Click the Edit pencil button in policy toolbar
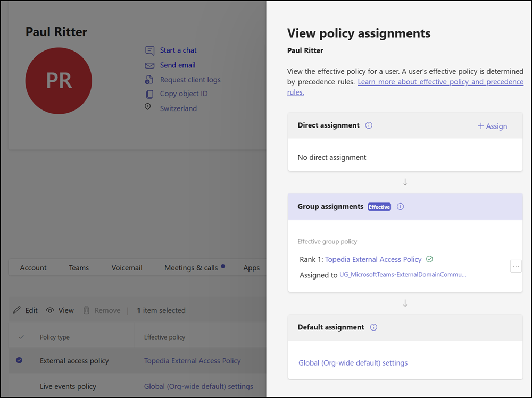Image resolution: width=532 pixels, height=398 pixels. pos(26,310)
